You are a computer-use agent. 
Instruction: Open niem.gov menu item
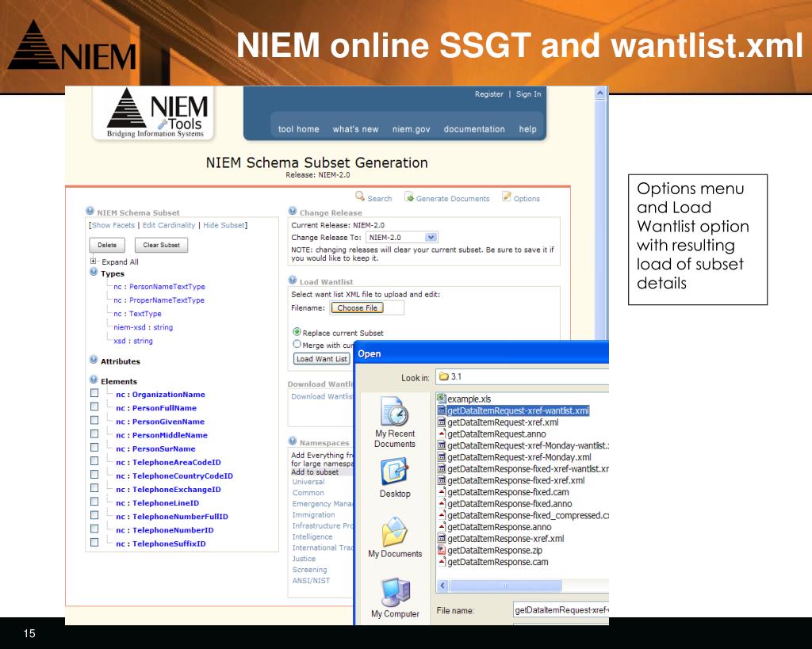[x=412, y=129]
